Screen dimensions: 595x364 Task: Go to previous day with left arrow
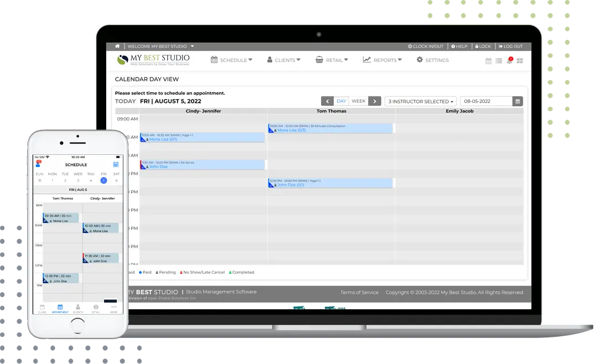(x=327, y=101)
